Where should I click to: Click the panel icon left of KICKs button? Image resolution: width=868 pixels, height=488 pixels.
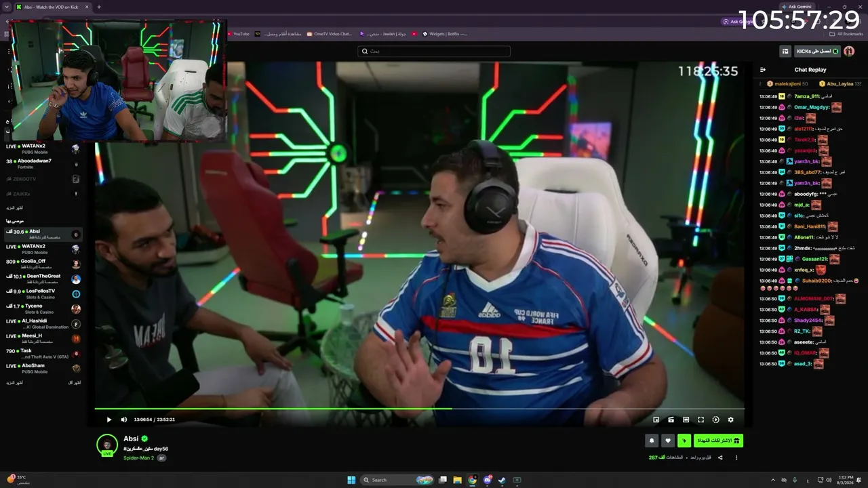[x=785, y=51]
